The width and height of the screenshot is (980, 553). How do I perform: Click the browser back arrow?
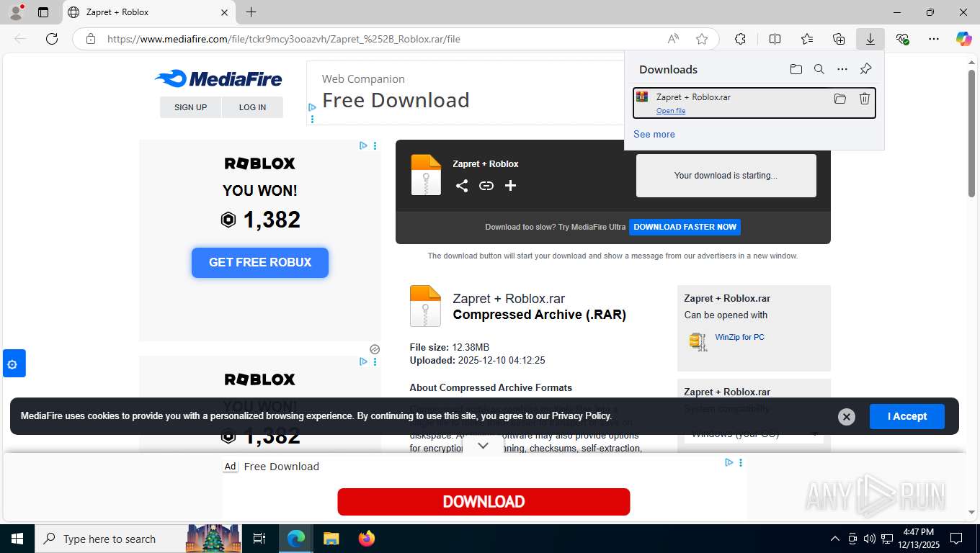20,39
